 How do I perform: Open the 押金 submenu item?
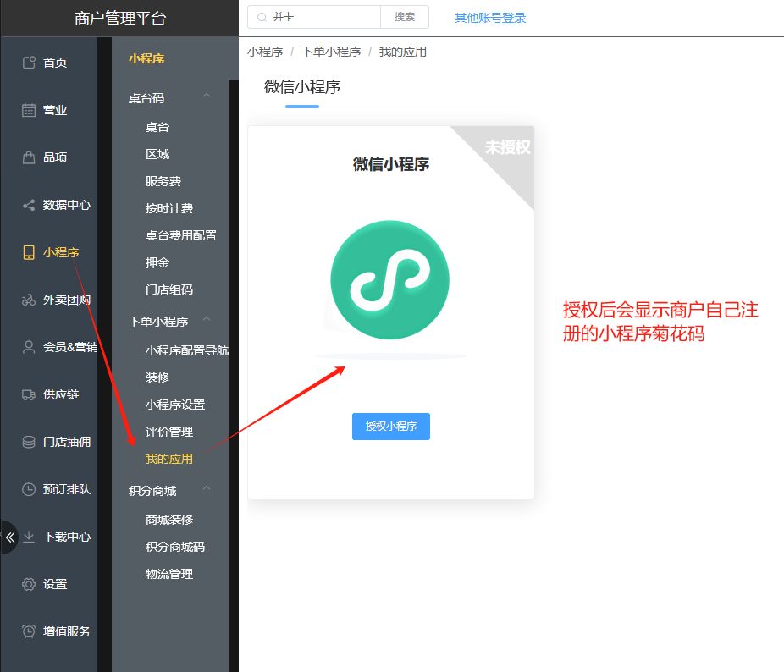pos(157,262)
